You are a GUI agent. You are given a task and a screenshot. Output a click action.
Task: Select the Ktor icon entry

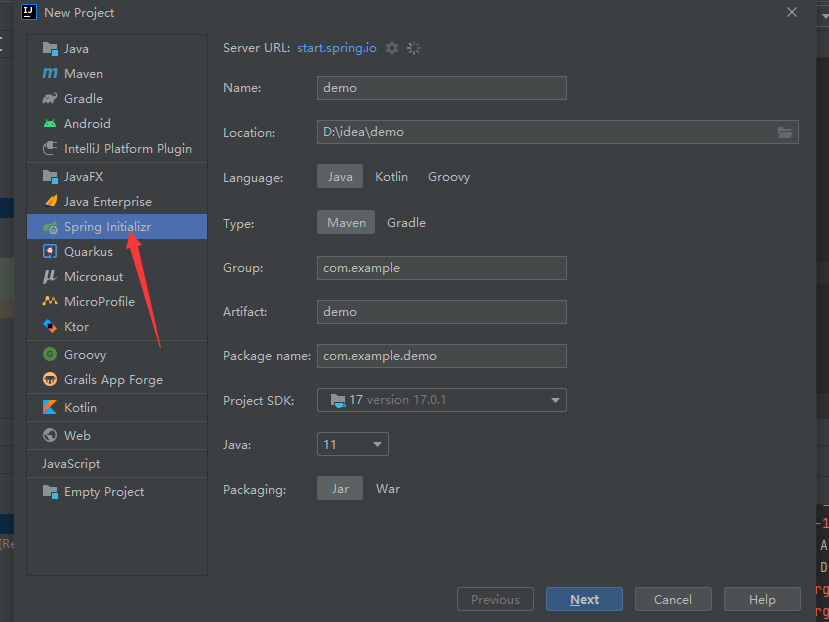point(50,326)
